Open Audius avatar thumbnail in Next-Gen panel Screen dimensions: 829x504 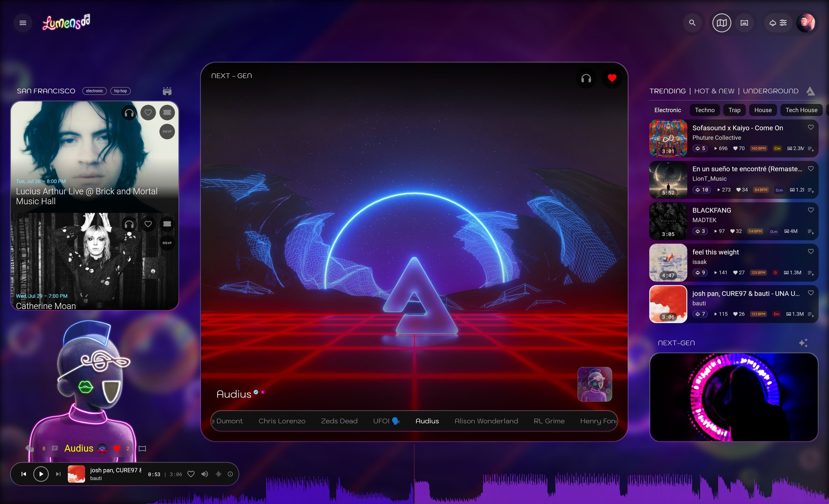[x=595, y=384]
